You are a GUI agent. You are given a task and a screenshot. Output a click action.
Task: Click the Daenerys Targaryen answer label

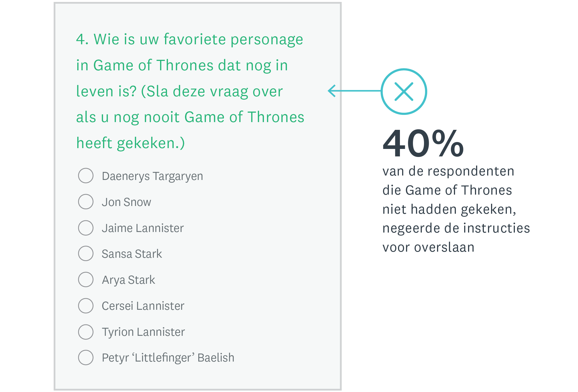152,176
